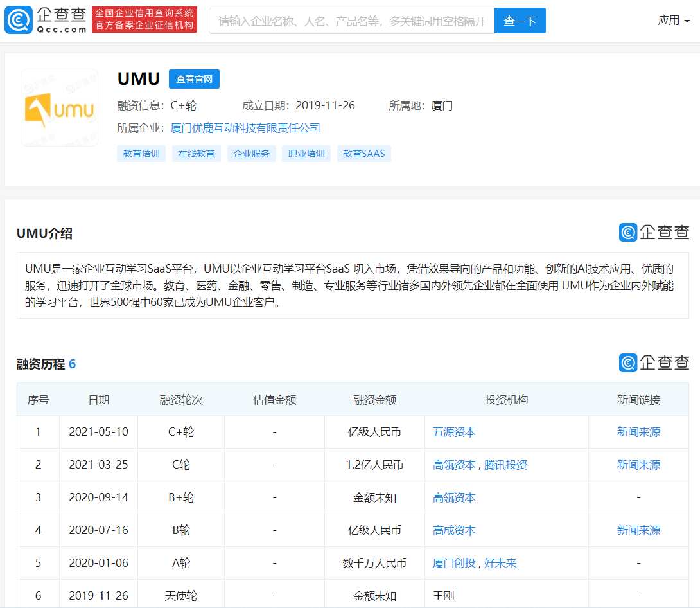Image resolution: width=700 pixels, height=608 pixels.
Task: Expand the 企业服务 tag filter
Action: [x=251, y=154]
